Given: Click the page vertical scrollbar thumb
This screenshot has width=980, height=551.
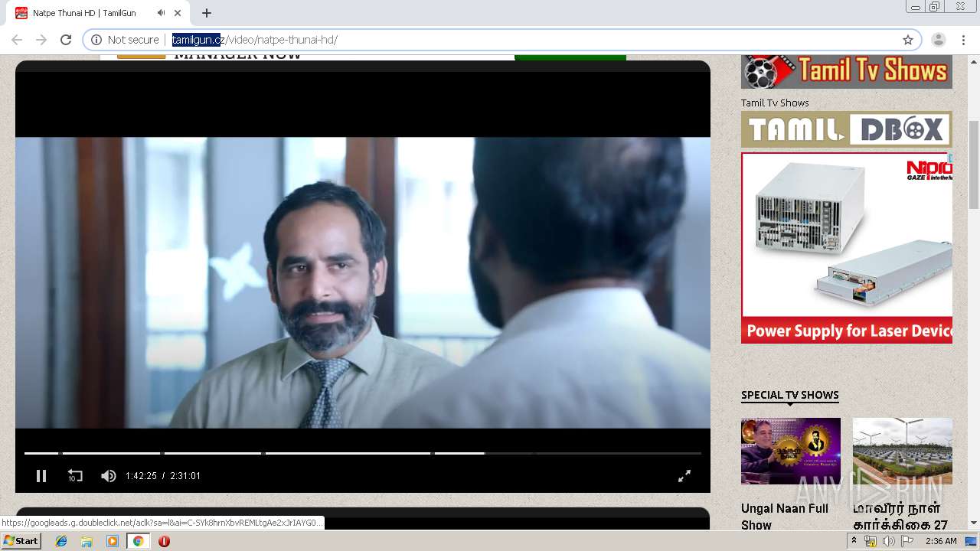Looking at the screenshot, I should tap(974, 164).
